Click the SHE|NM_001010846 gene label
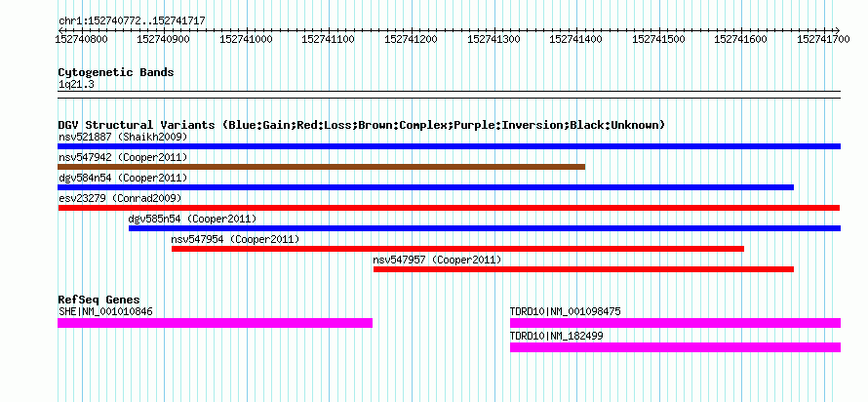Image resolution: width=868 pixels, height=402 pixels. pos(105,311)
